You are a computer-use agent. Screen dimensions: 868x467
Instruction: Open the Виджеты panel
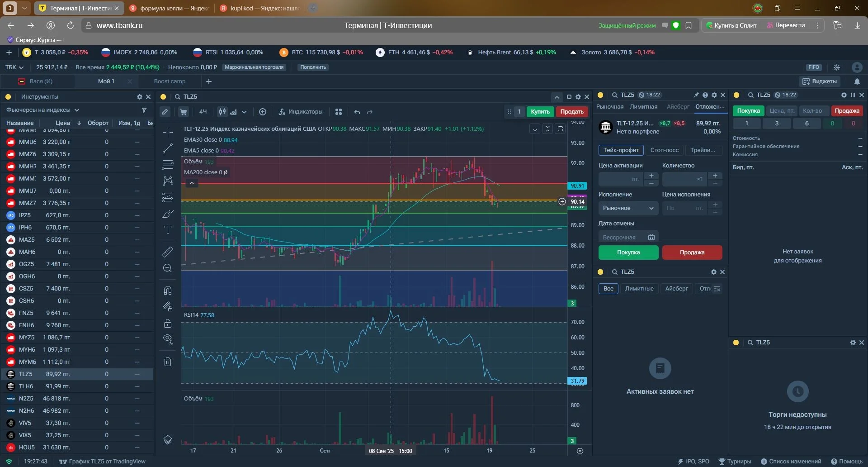820,81
